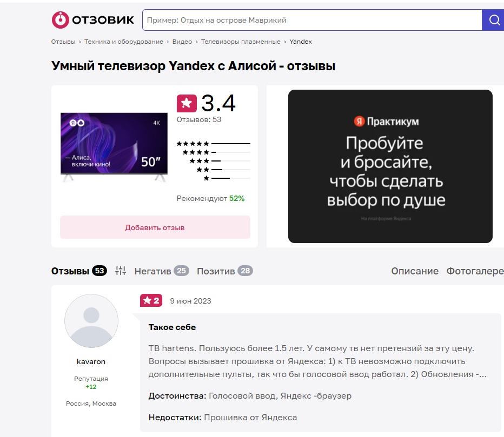Open the review titled Такое себе
504x437 pixels.
172,327
